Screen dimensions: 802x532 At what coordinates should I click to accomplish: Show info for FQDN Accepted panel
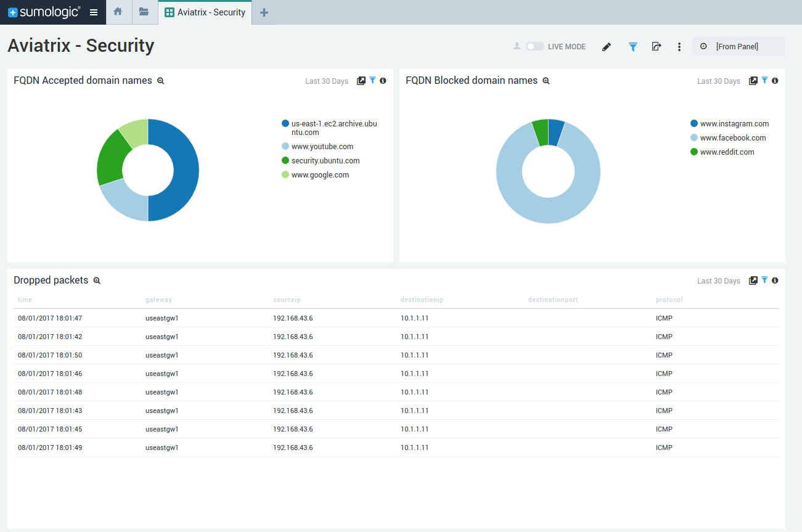tap(383, 81)
